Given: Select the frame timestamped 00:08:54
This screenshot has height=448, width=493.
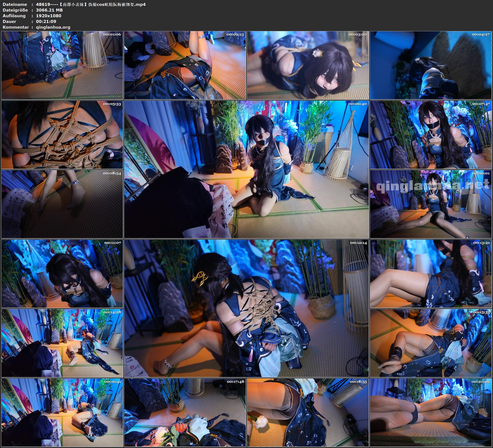Looking at the screenshot, I should (x=62, y=204).
